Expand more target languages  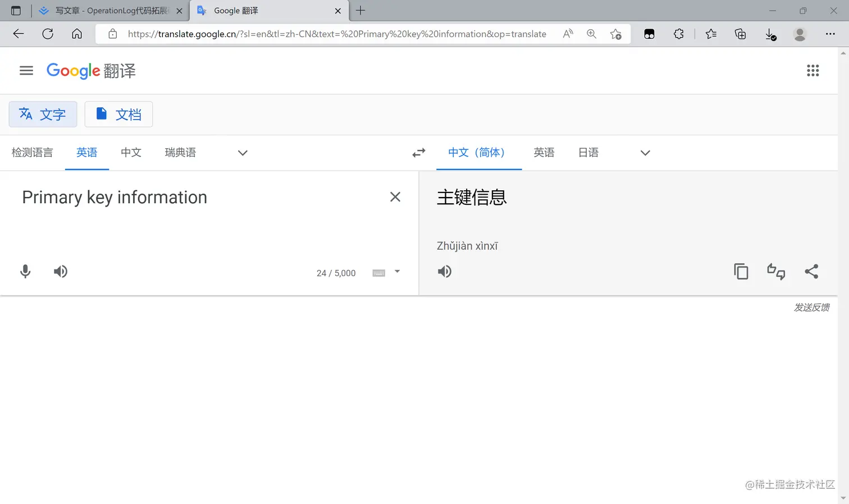tap(645, 153)
